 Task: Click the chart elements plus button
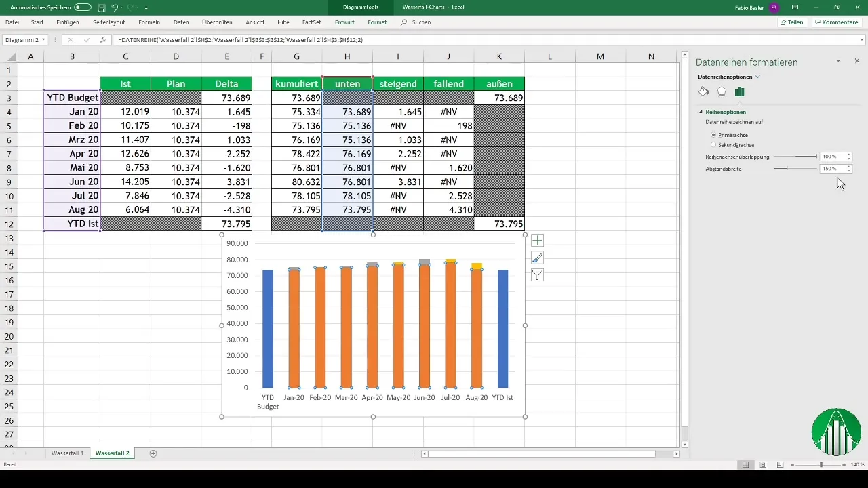pos(537,240)
